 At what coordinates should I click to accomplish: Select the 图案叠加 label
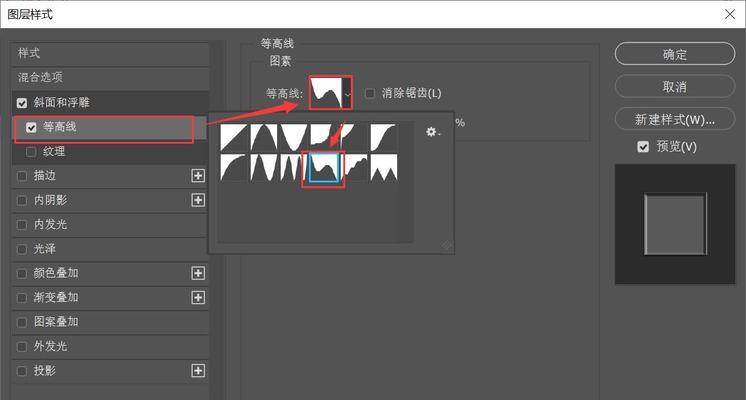56,322
